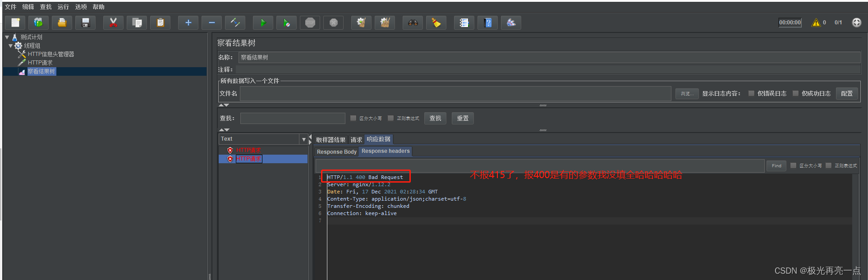Collapse the 测试计划 tree node
The width and height of the screenshot is (868, 280).
[7, 37]
